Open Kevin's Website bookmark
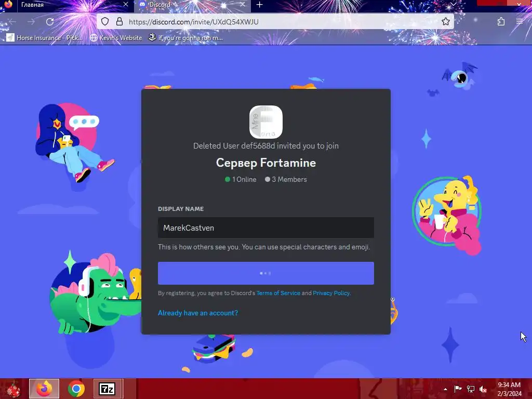 116,37
